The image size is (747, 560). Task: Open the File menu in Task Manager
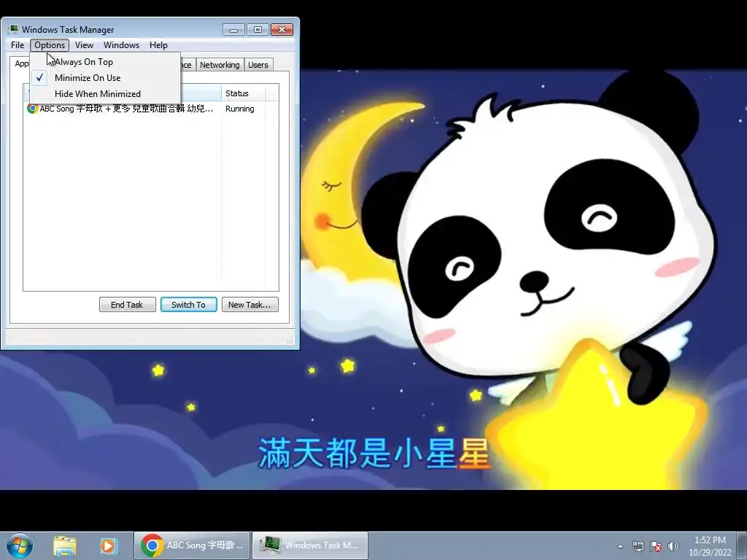point(18,44)
